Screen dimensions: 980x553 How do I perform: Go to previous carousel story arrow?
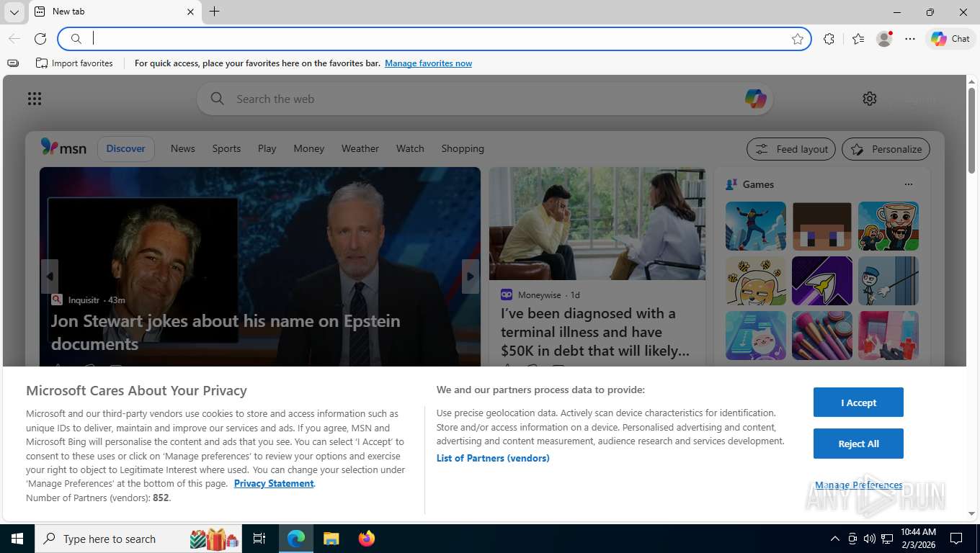click(50, 276)
